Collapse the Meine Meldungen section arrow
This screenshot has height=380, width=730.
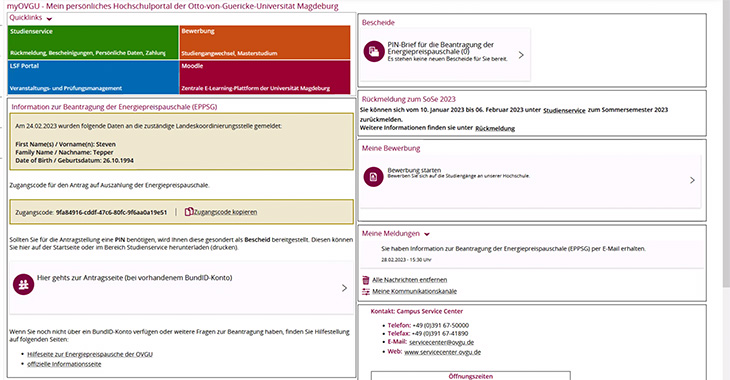pos(427,234)
